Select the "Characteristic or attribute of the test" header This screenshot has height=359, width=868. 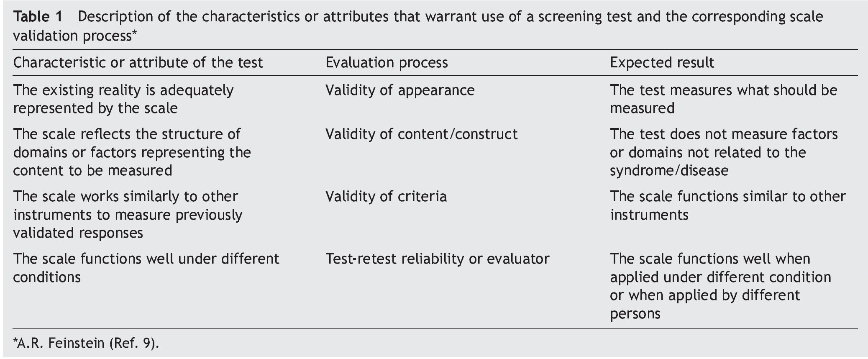point(138,63)
